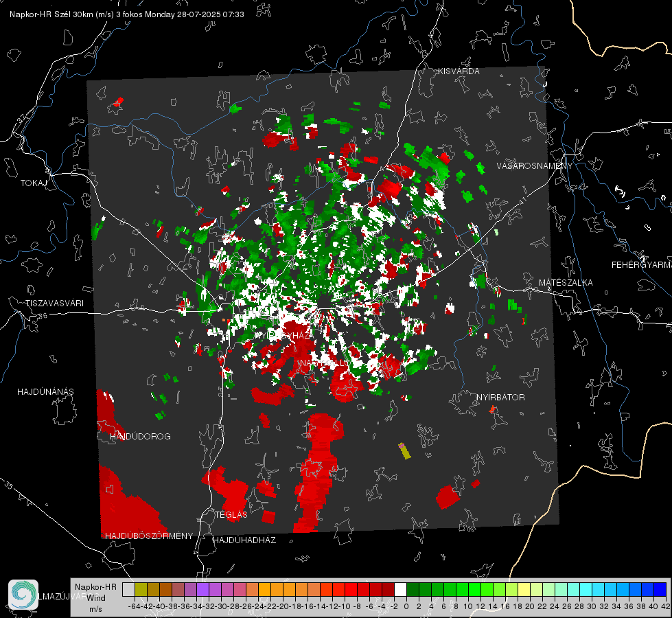Click the olive-yellow echo patch southeast of Nyírbátor
This screenshot has height=618, width=672.
point(404,451)
